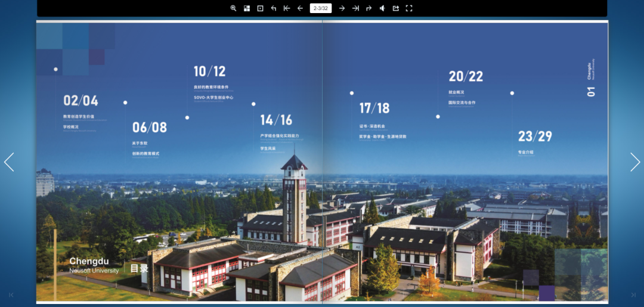Viewport: 644px width, 307px height.
Task: Open the page thumbnails grid view
Action: [247, 8]
